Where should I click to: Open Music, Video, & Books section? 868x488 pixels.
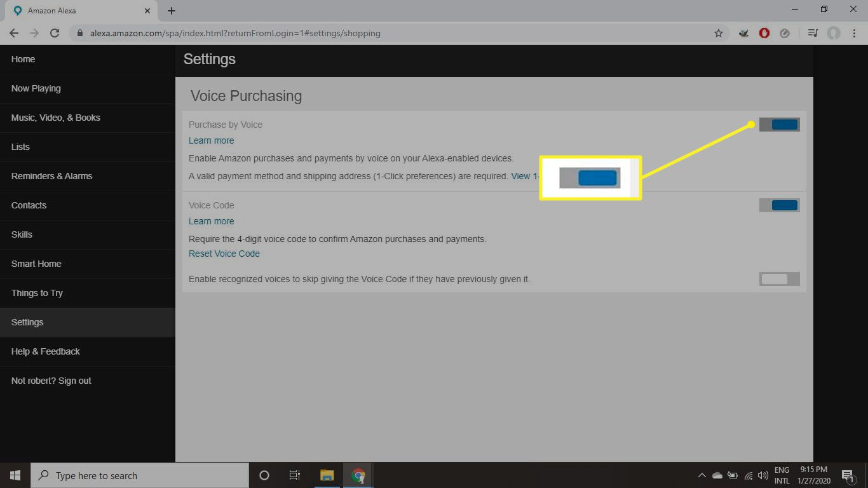[87, 118]
